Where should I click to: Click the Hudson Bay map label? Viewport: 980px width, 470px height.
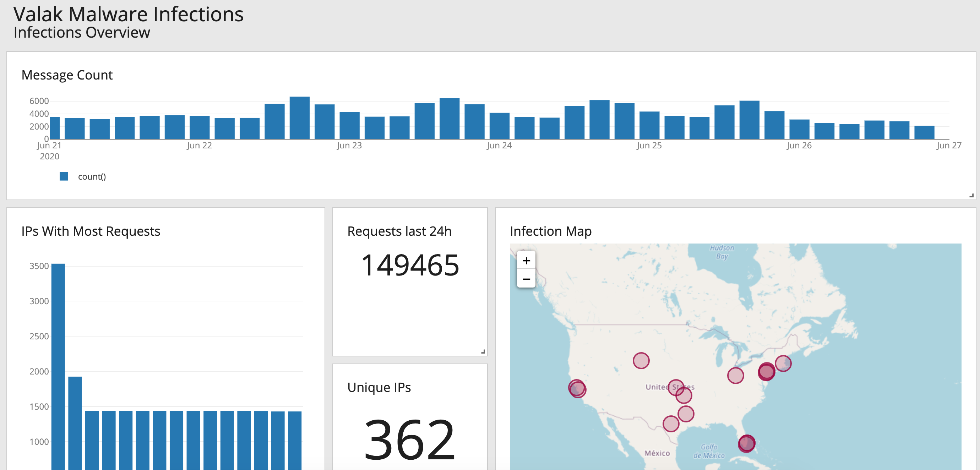(x=722, y=252)
